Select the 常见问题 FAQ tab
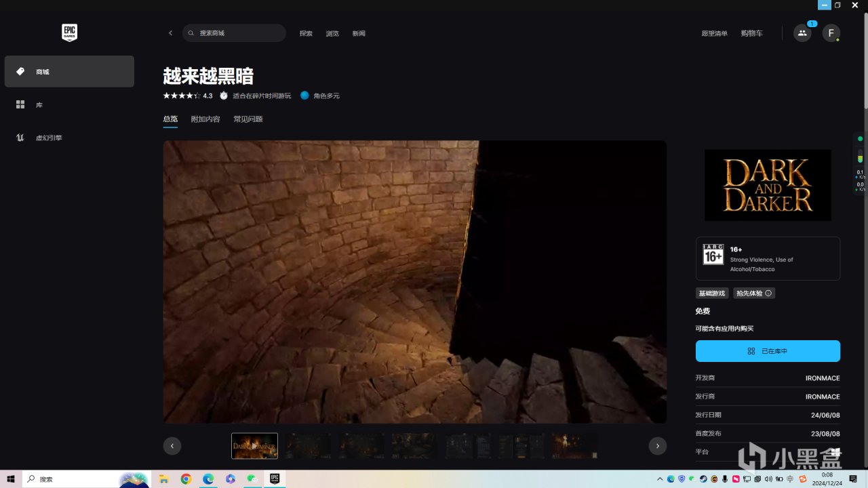 coord(248,119)
